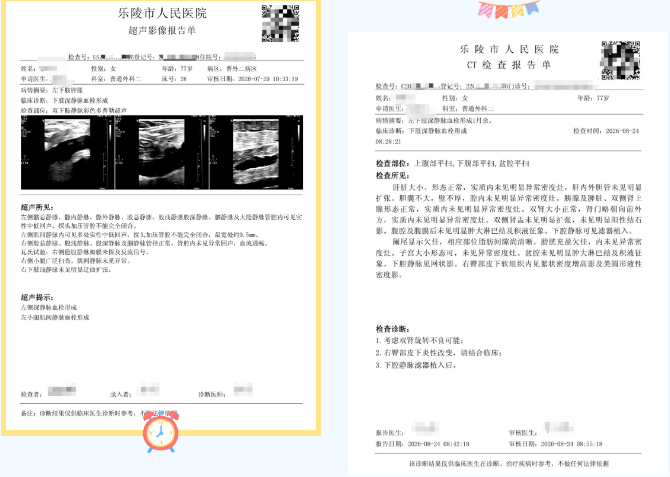Click '年龄:77岁' on CT report

(593, 98)
